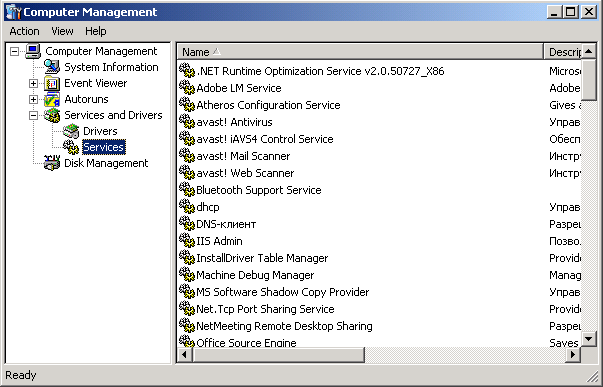Click the Services and Drivers icon
Viewport: 603px width, 387px height.
pyautogui.click(x=52, y=115)
